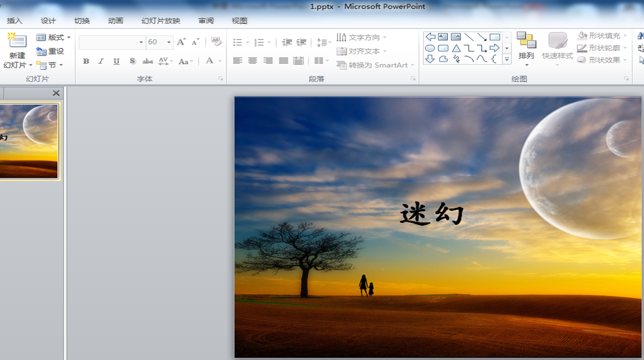Toggle Bold text formatting
The image size is (644, 360).
(86, 61)
